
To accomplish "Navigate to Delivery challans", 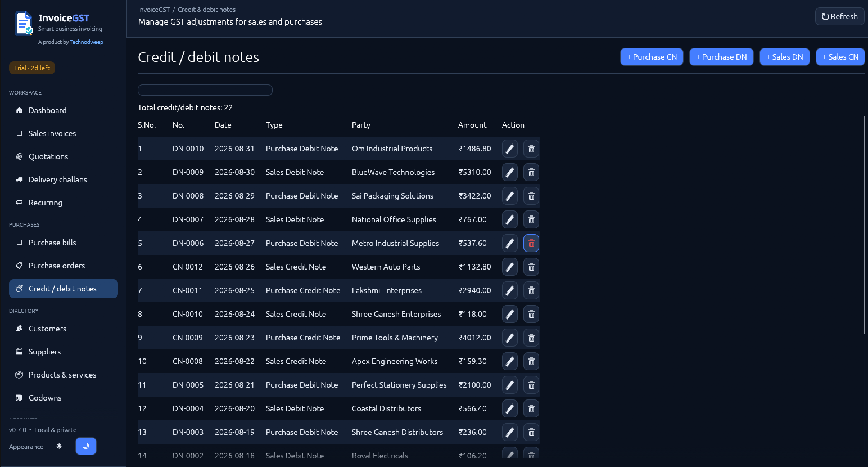I will 64,179.
